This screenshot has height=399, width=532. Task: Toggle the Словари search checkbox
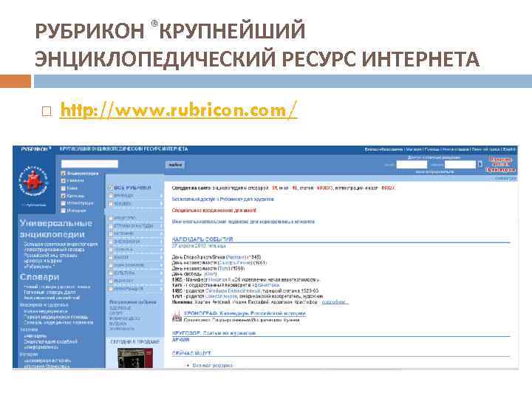click(63, 181)
